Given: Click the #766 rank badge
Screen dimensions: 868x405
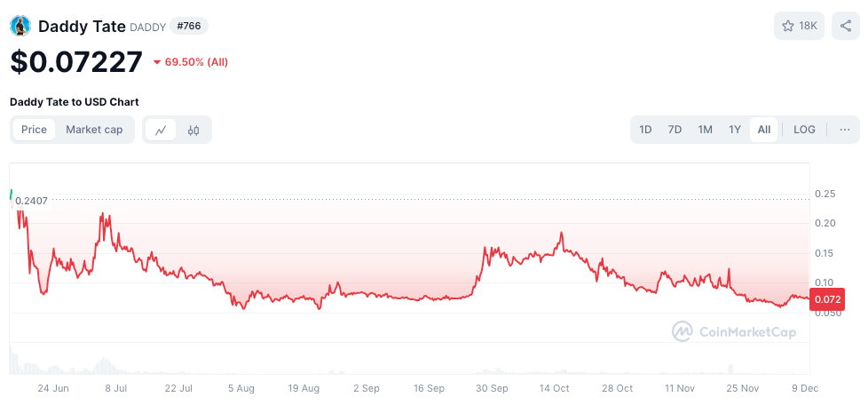Looking at the screenshot, I should [x=189, y=26].
